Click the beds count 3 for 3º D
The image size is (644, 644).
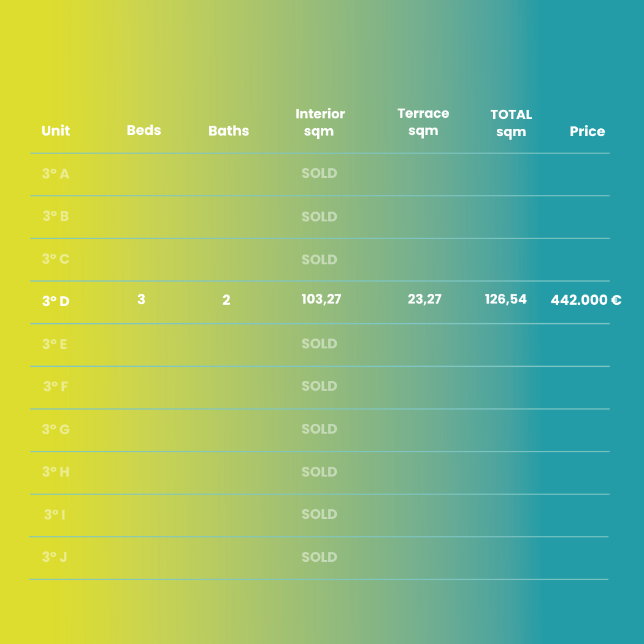coord(141,299)
